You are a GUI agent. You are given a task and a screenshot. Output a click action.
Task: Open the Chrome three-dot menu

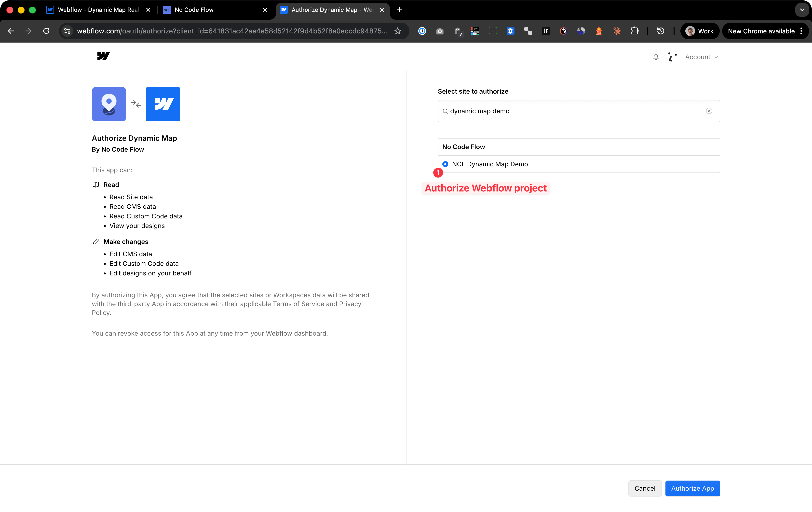click(x=801, y=31)
